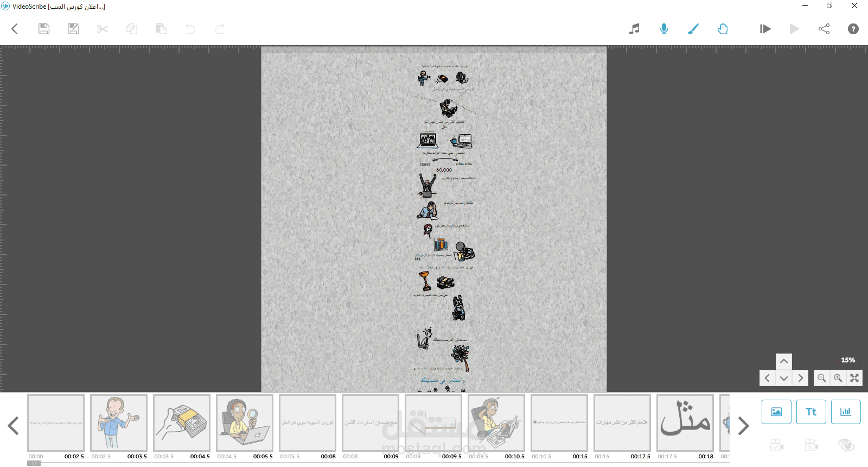
Task: Select the waving man timeline thumbnail
Action: (x=119, y=423)
